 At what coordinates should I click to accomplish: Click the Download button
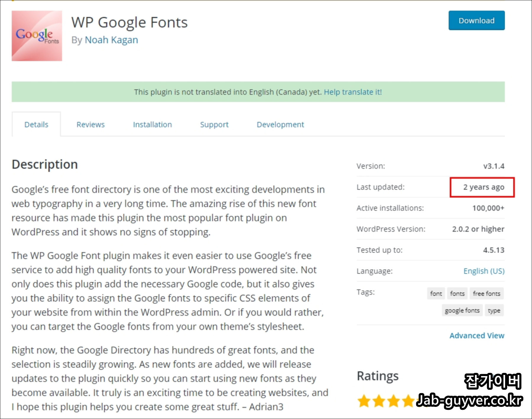(476, 20)
